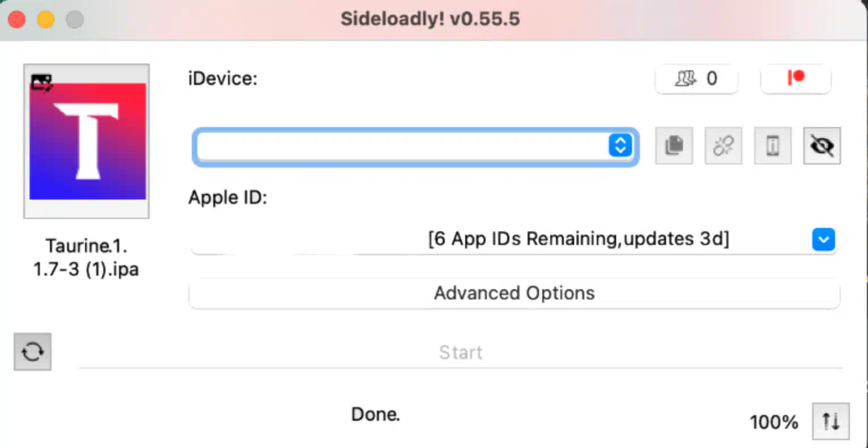Click the iDevice combo box stepper arrows
The image size is (868, 448).
pyautogui.click(x=620, y=146)
